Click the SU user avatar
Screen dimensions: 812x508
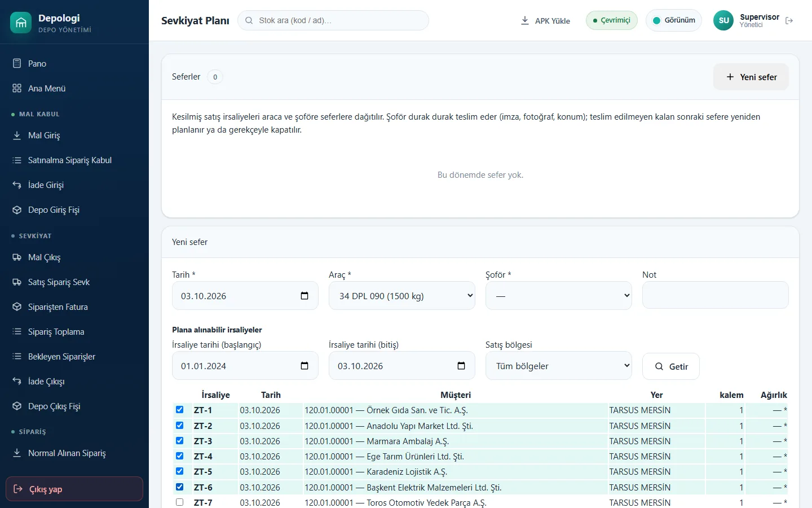pyautogui.click(x=723, y=20)
